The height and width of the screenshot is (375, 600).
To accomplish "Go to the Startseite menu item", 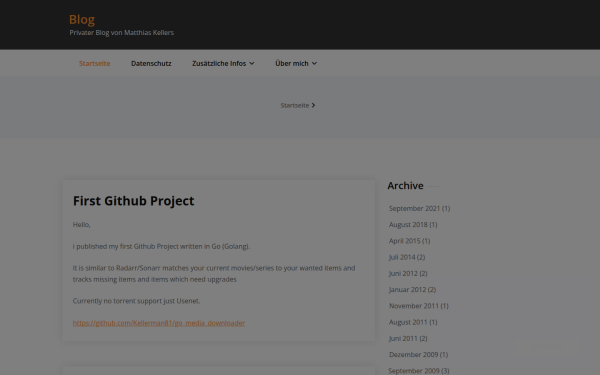I will pyautogui.click(x=95, y=64).
